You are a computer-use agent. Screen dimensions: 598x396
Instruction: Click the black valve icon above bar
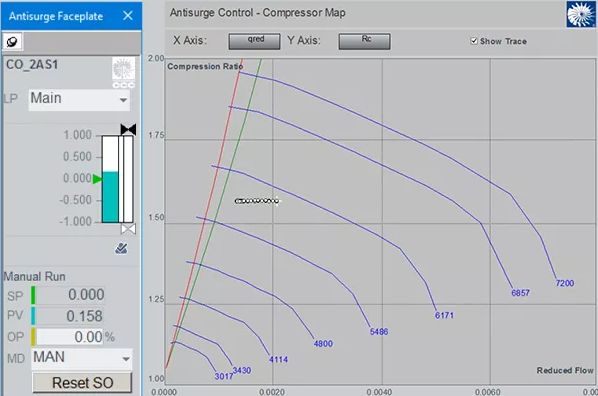click(128, 130)
